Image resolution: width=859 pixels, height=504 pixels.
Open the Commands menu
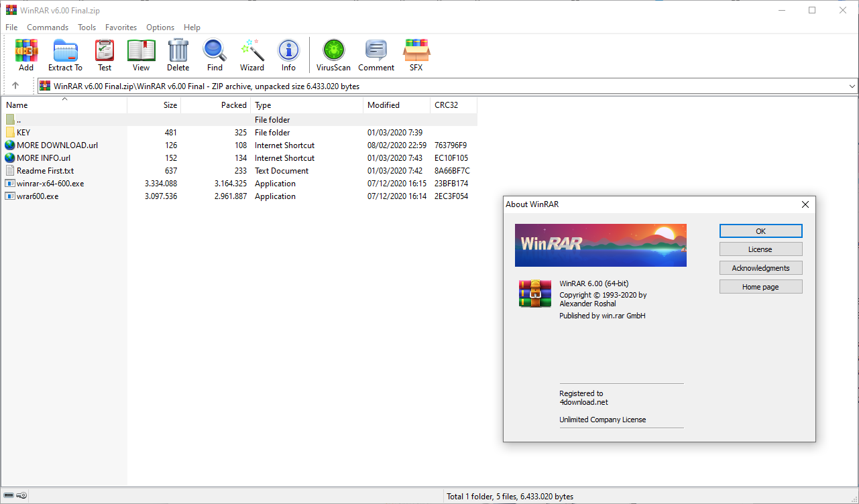coord(48,27)
